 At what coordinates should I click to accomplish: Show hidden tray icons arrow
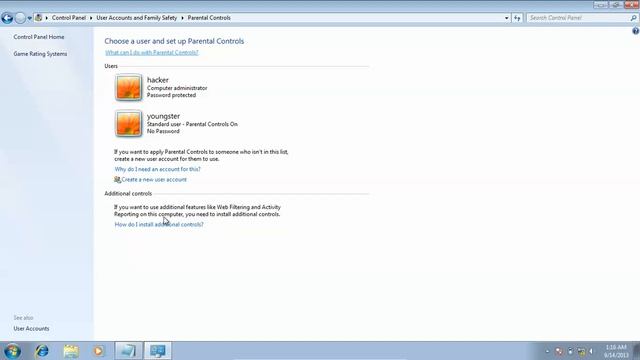point(547,351)
